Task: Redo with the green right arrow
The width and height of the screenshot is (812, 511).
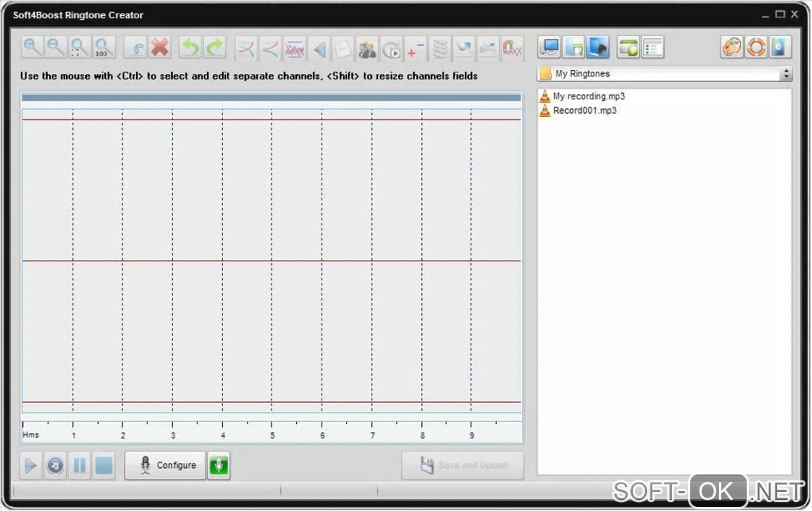Action: pyautogui.click(x=214, y=48)
